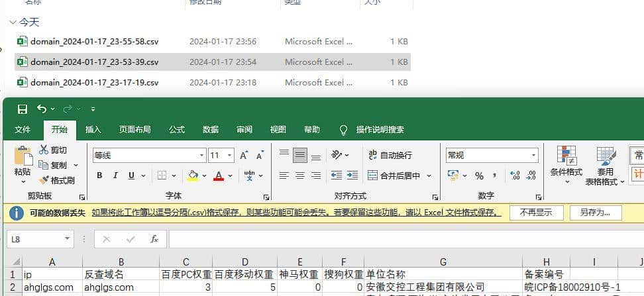Image resolution: width=644 pixels, height=296 pixels.
Task: Click the decrease decimal icon
Action: point(531,175)
